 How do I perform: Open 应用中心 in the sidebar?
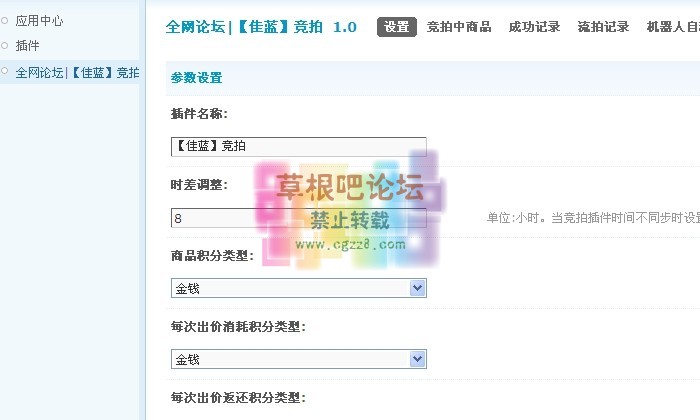pos(40,20)
